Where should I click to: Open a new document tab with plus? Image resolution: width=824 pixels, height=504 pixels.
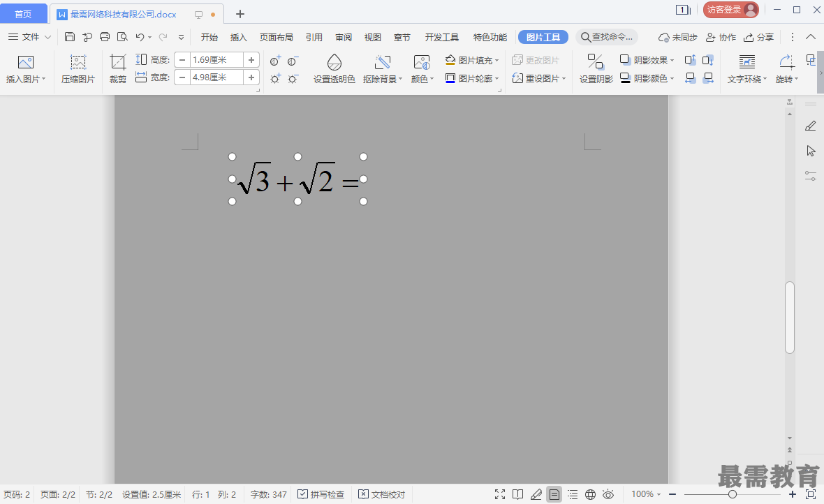(x=240, y=14)
